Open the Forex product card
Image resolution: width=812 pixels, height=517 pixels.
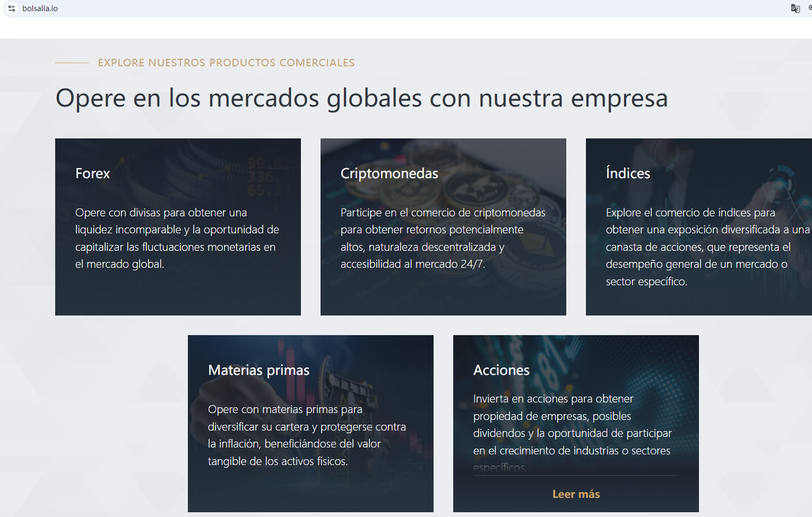(178, 227)
